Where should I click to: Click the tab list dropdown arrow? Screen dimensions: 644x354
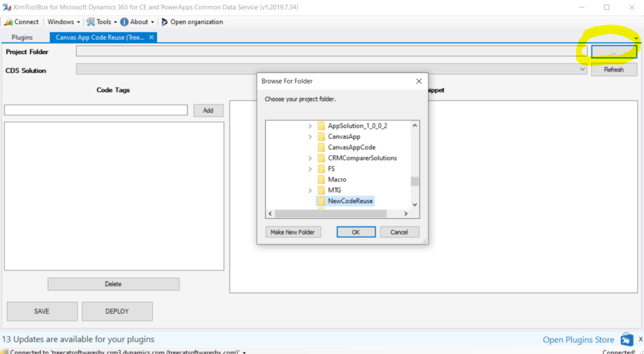point(636,38)
